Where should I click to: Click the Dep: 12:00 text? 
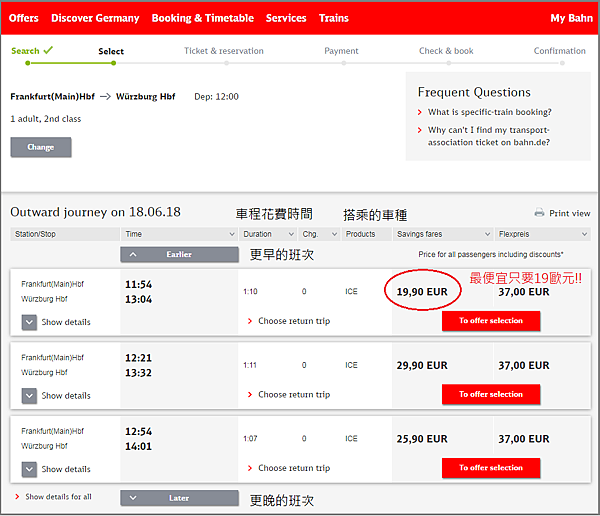216,96
